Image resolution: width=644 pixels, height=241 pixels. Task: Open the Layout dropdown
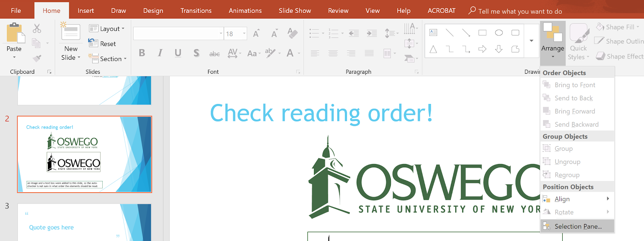pyautogui.click(x=107, y=29)
